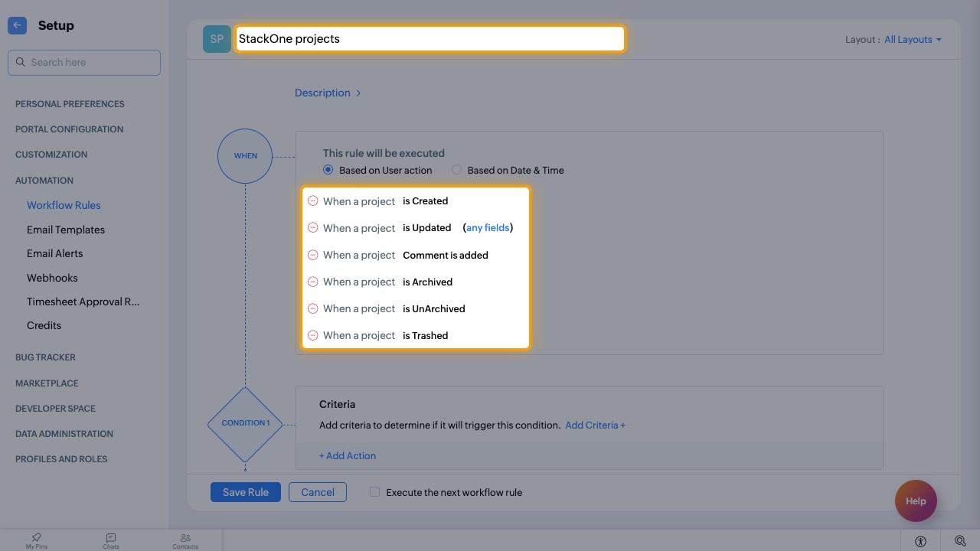Open Timesheet Approval Rules in sidebar

pyautogui.click(x=83, y=302)
